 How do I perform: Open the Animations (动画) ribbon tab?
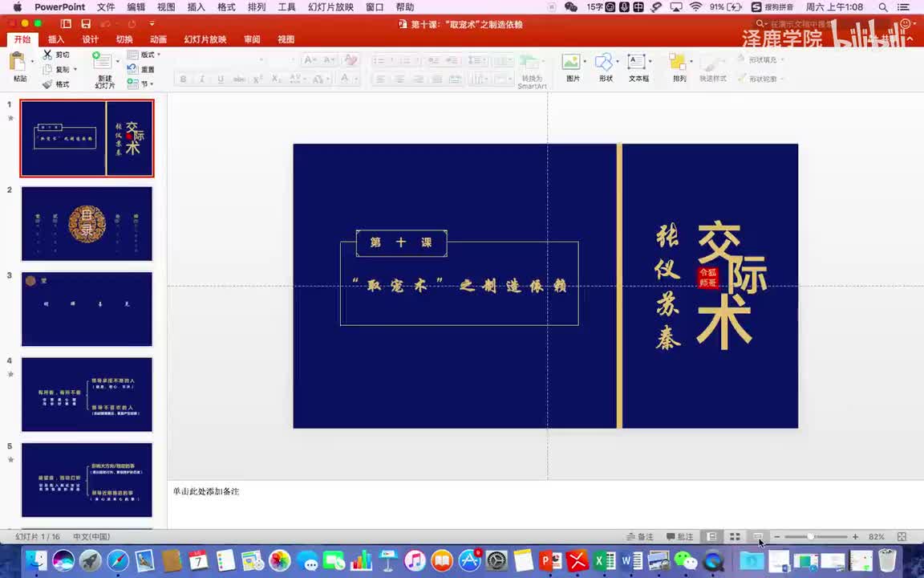[x=158, y=39]
